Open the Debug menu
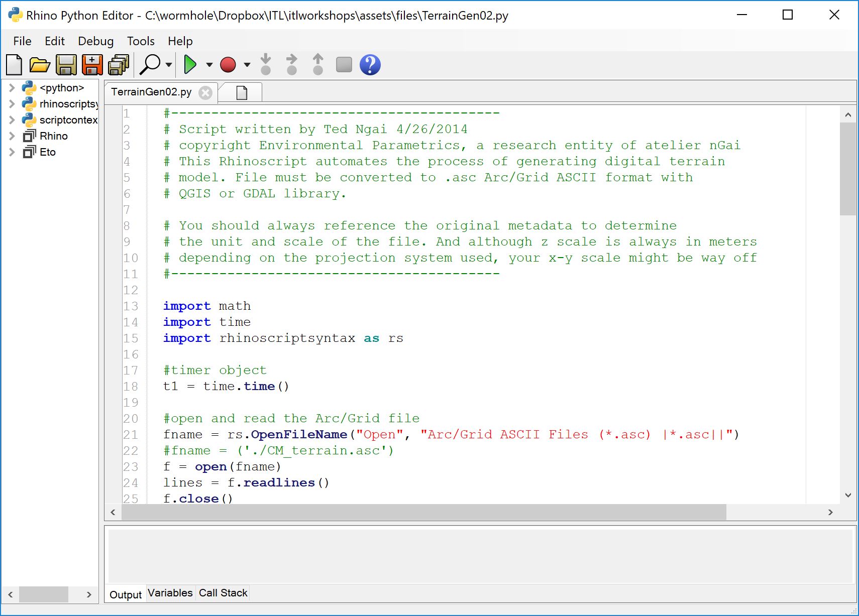 point(95,41)
